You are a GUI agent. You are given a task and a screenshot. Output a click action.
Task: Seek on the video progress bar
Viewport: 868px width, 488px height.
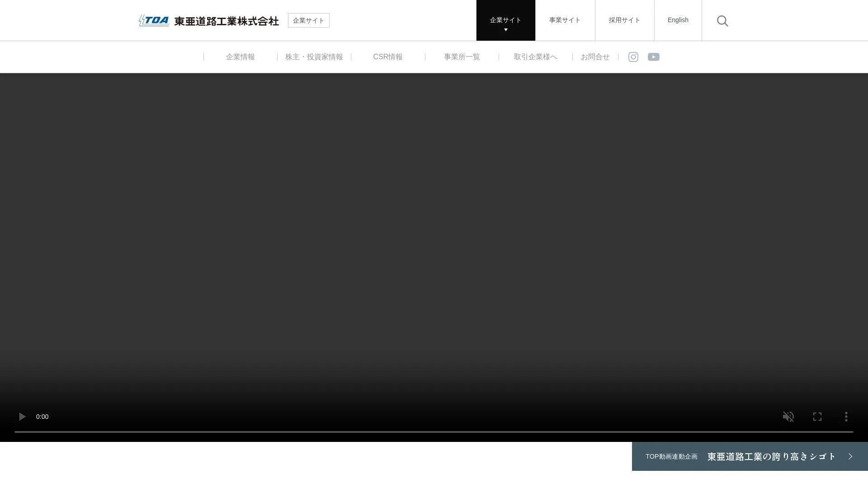tap(434, 432)
